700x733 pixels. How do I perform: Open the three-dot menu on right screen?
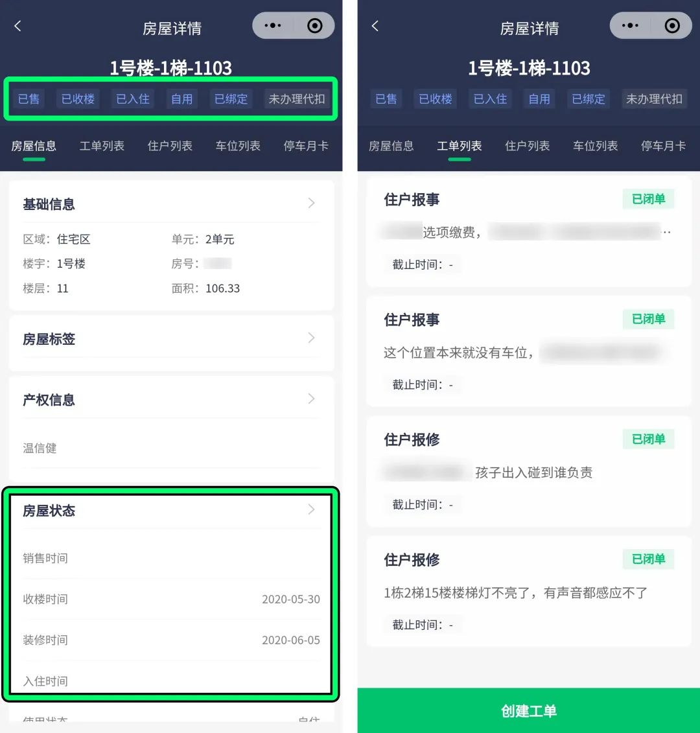[x=630, y=26]
